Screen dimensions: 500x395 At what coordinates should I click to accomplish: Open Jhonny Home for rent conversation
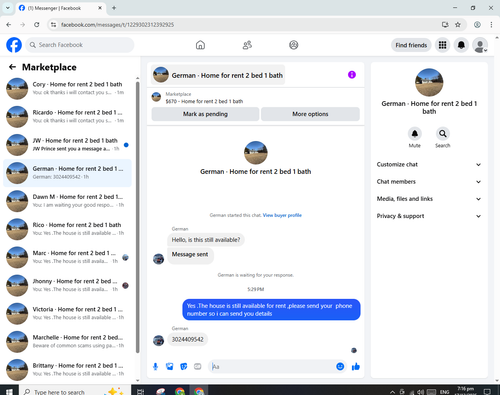pos(68,285)
